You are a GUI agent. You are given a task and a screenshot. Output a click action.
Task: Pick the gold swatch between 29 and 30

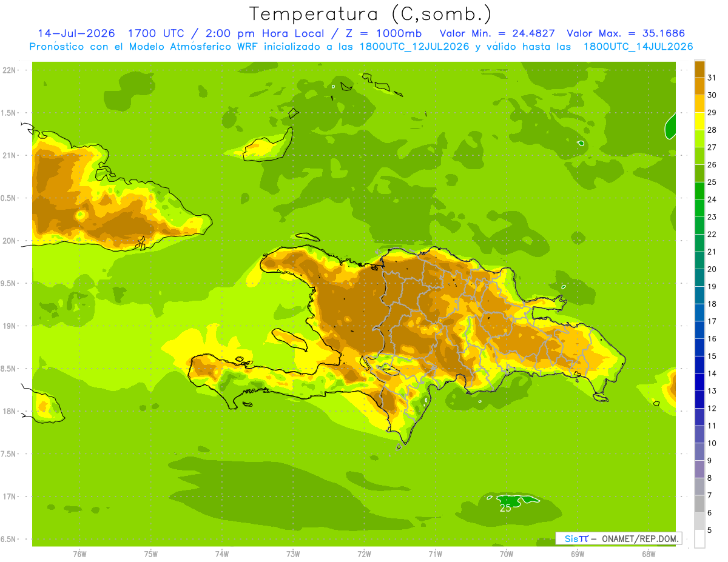[700, 104]
